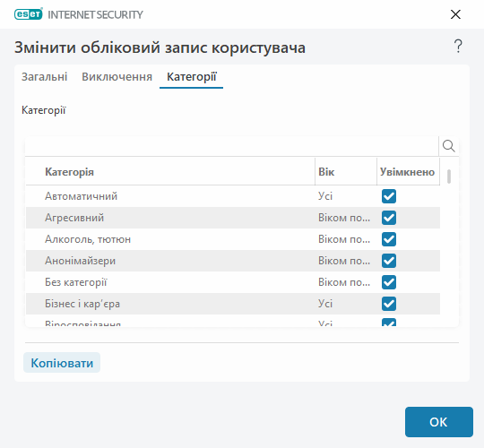Click into the category search field
Viewport: 484px width, 448px height.
(231, 146)
